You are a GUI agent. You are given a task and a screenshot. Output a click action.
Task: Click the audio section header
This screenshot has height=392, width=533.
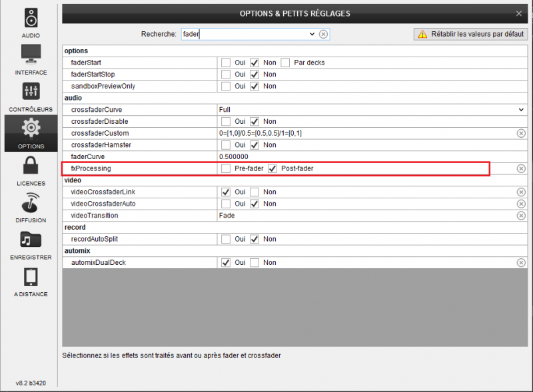tap(73, 98)
